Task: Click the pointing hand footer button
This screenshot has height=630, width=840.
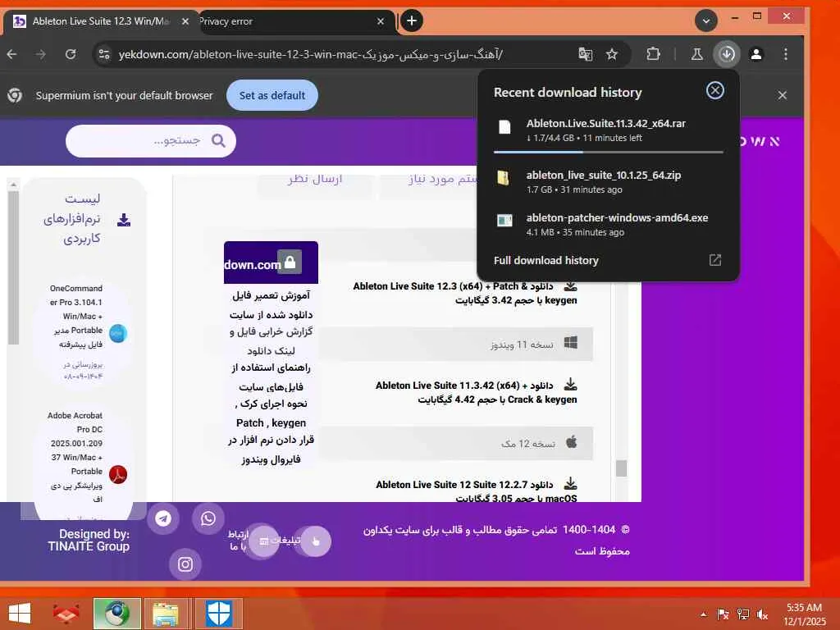Action: [316, 541]
